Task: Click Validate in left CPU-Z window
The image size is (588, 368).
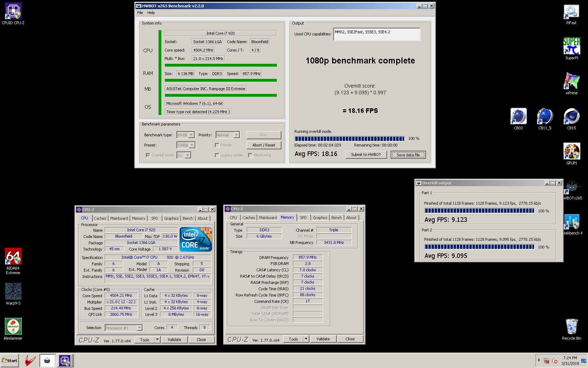Action: point(174,340)
